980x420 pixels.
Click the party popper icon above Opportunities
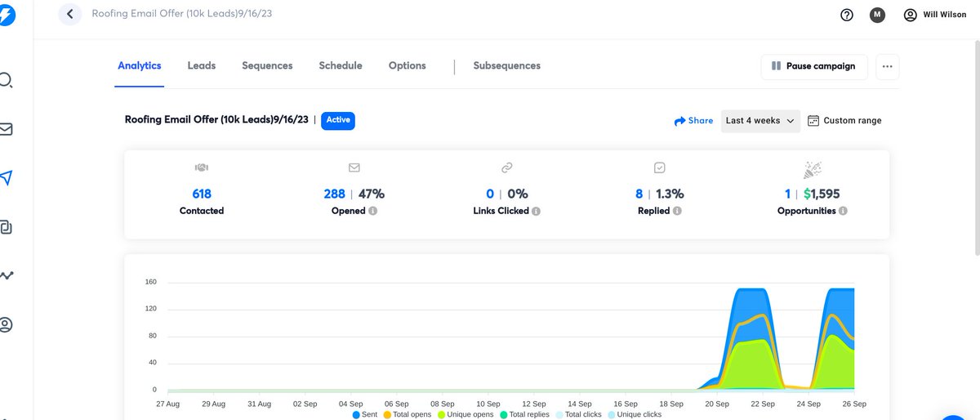pos(813,169)
